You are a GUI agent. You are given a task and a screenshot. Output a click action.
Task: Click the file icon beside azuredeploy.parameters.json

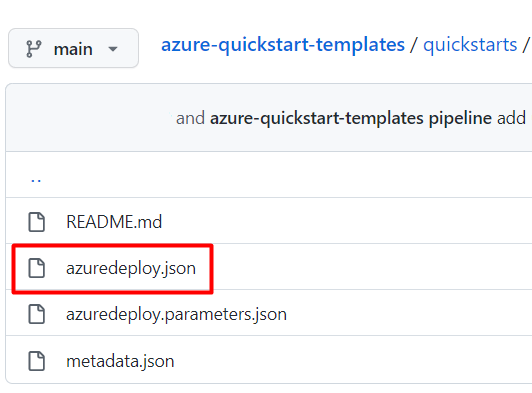(37, 314)
